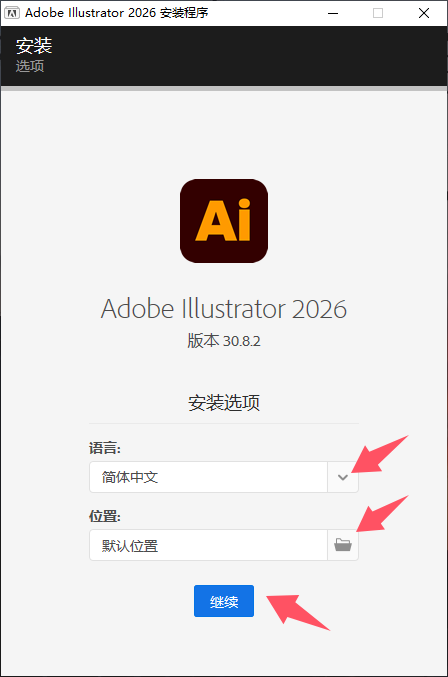Expand the language dropdown chevron

click(343, 477)
